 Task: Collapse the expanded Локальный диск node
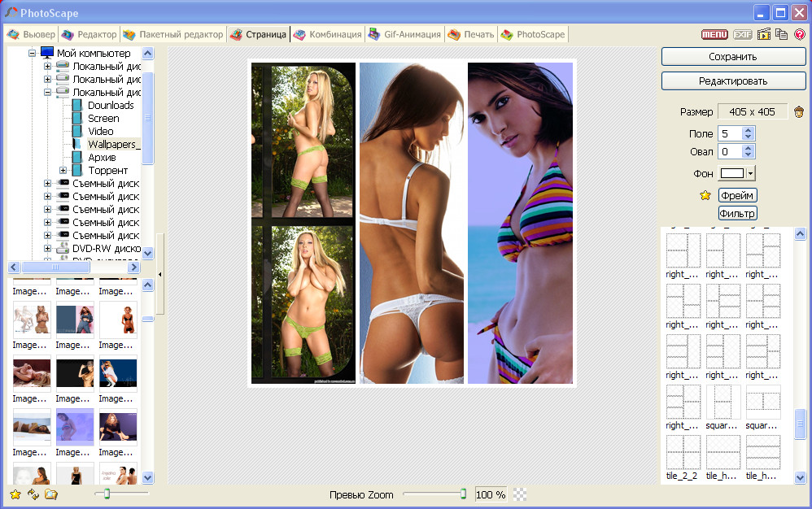click(47, 92)
